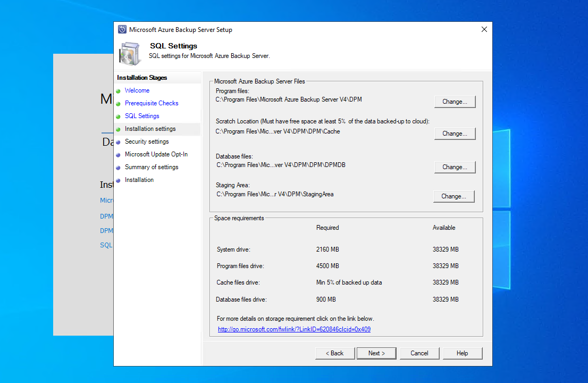
Task: Click the blue bullet beside Microsoft Update Opt-In
Action: [x=118, y=155]
